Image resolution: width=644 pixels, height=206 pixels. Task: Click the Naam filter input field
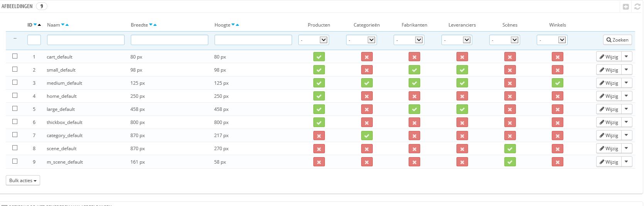(86, 40)
